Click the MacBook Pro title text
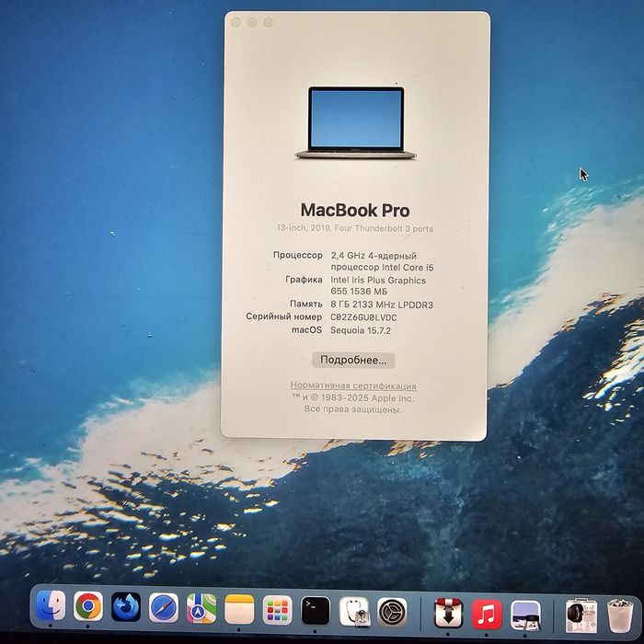This screenshot has width=644, height=644. coord(355,211)
